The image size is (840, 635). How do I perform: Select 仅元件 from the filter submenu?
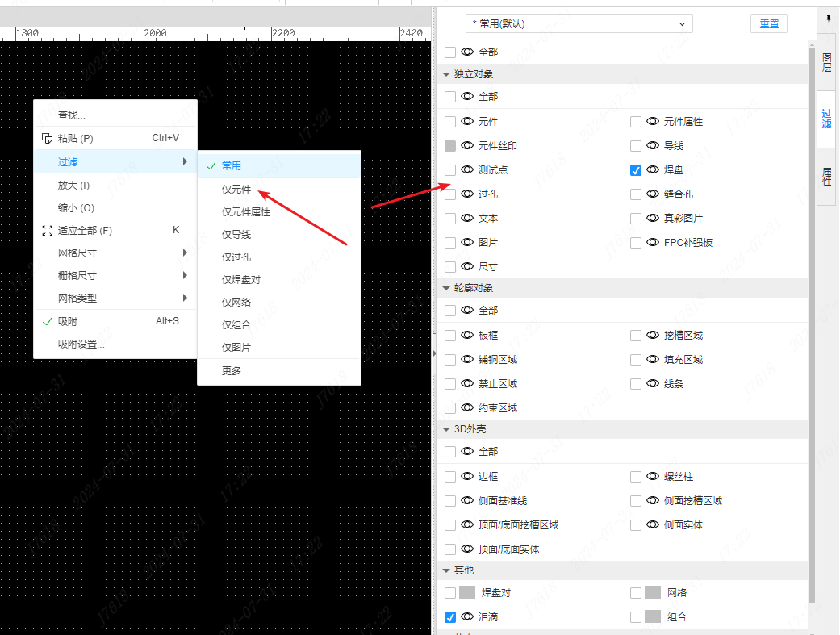[236, 190]
